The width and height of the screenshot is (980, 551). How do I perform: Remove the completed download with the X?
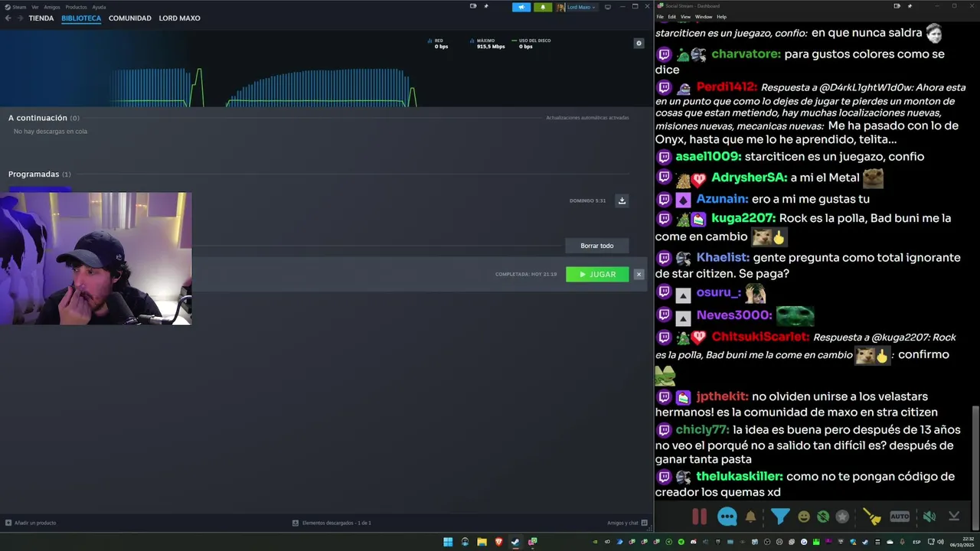point(639,274)
